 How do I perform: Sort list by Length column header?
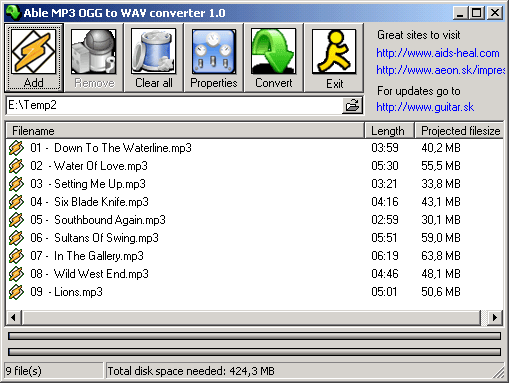(x=389, y=131)
